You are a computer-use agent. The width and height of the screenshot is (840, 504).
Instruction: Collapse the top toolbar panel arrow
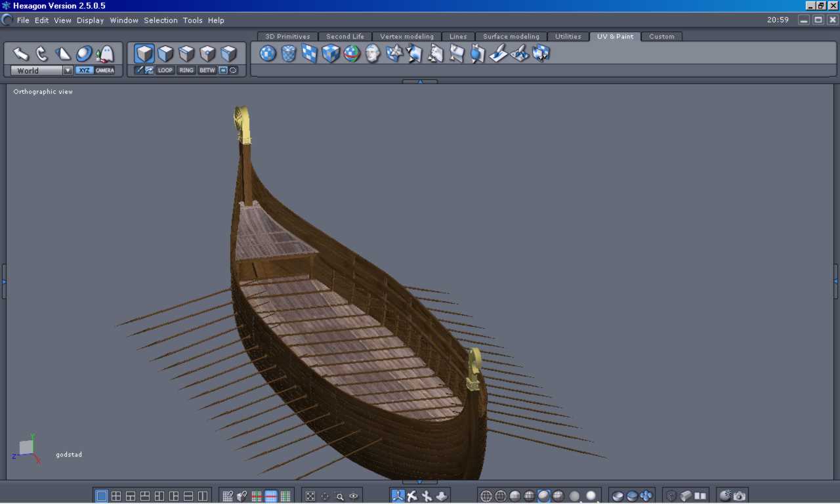pyautogui.click(x=420, y=81)
